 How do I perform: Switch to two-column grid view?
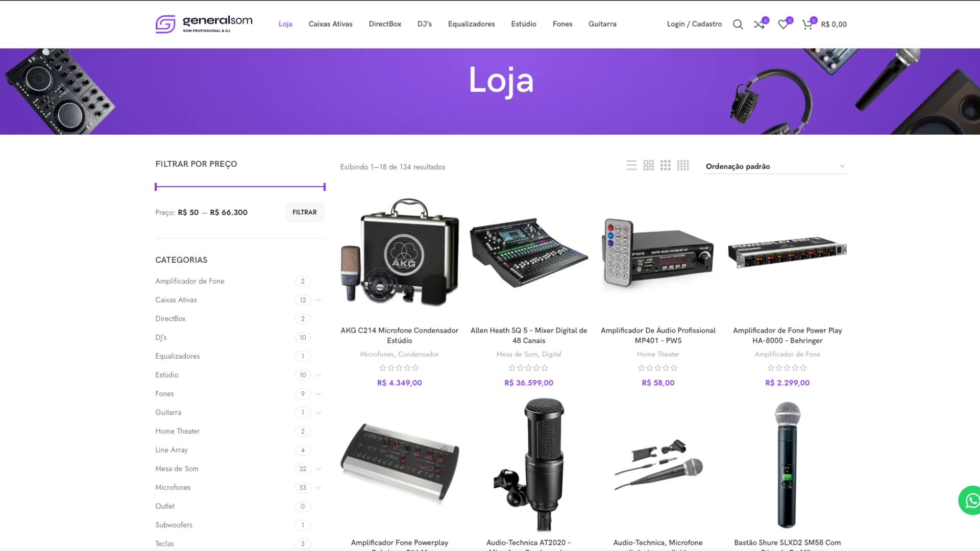(x=648, y=165)
